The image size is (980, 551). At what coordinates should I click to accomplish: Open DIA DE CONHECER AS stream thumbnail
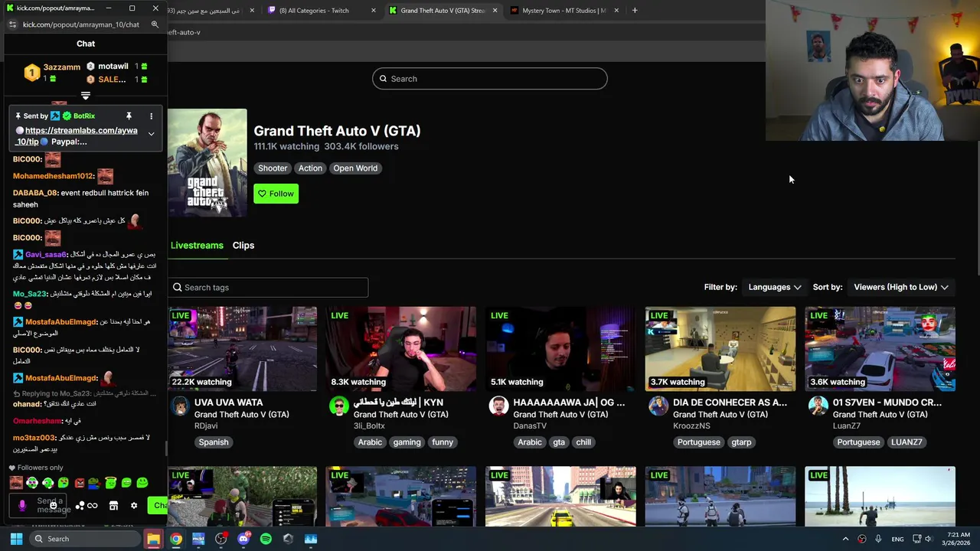click(720, 349)
